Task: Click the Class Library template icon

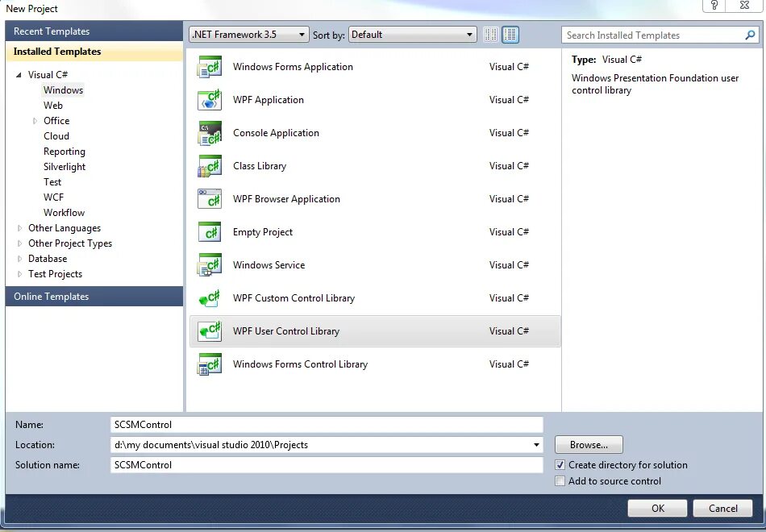Action: tap(210, 166)
